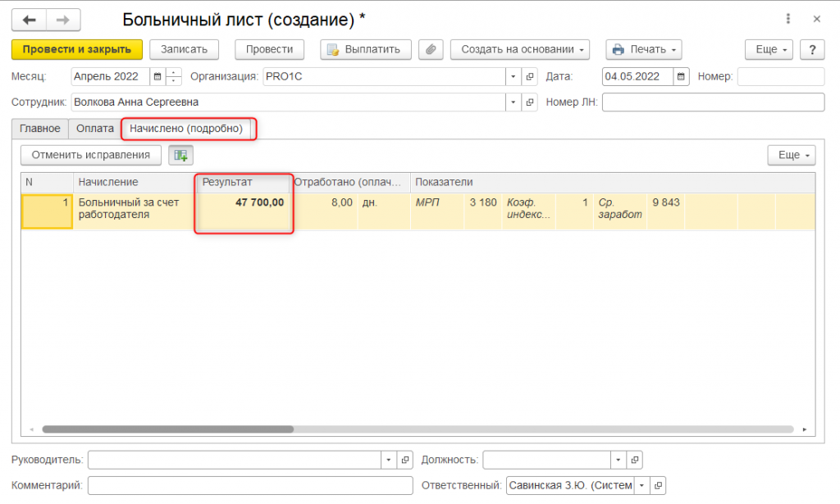Open calendar picker for Дата field
Viewport: 840px width, 504px height.
point(681,77)
